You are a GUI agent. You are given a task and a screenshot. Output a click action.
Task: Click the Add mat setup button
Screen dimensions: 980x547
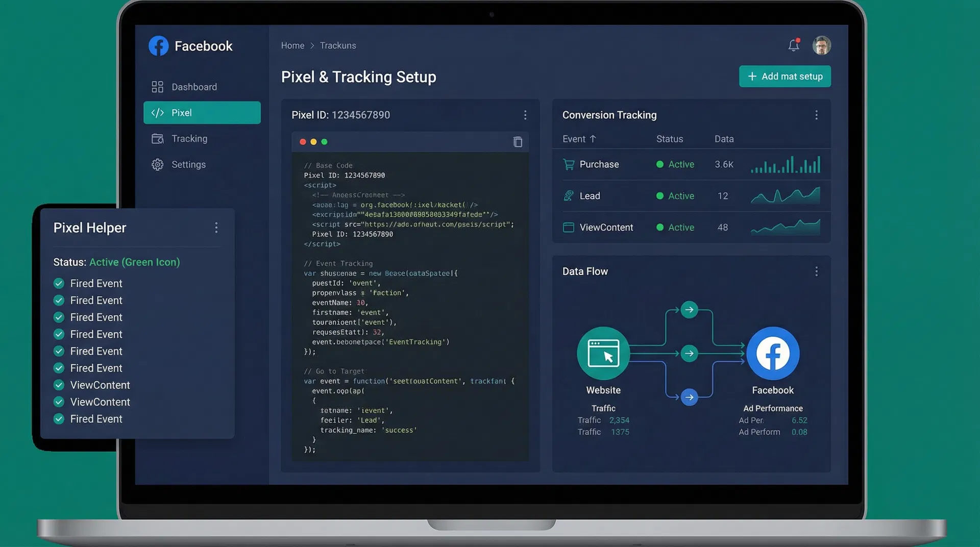(x=785, y=76)
